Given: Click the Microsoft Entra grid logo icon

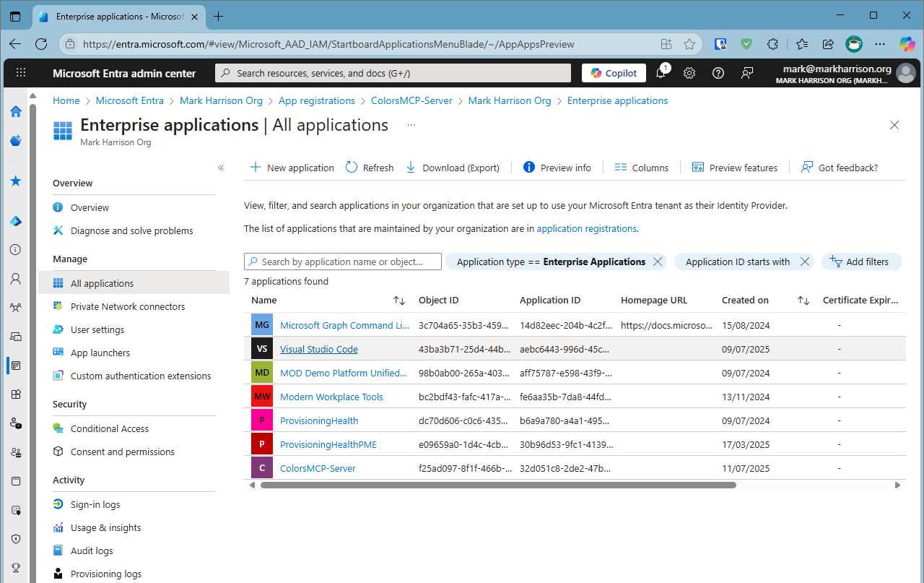Looking at the screenshot, I should [x=62, y=130].
